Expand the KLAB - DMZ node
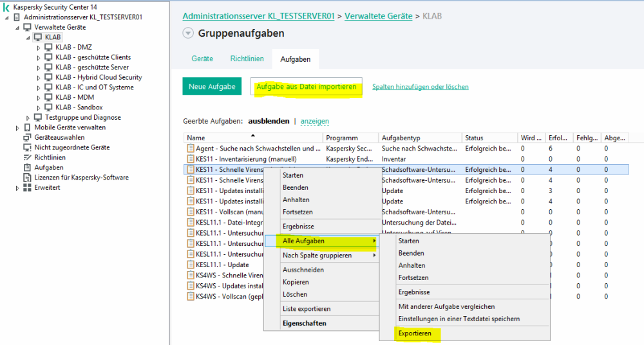Viewport: 644px width, 345px height. click(39, 48)
